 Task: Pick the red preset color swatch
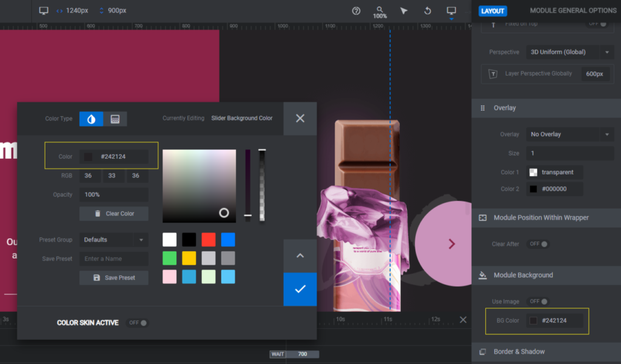tap(209, 239)
